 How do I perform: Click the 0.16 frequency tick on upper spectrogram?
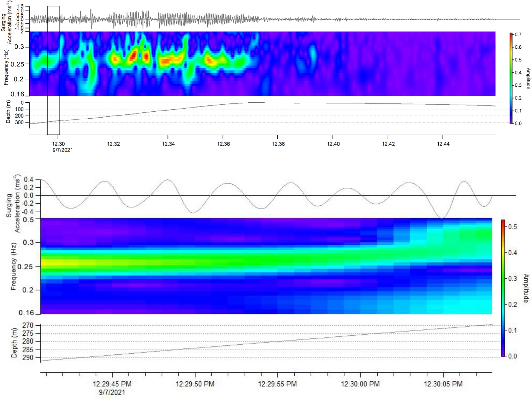(17, 94)
